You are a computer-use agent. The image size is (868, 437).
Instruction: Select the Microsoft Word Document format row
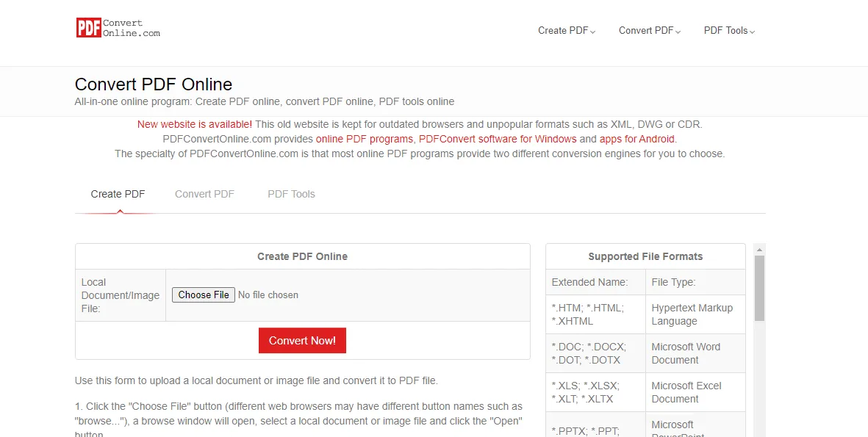(x=645, y=353)
